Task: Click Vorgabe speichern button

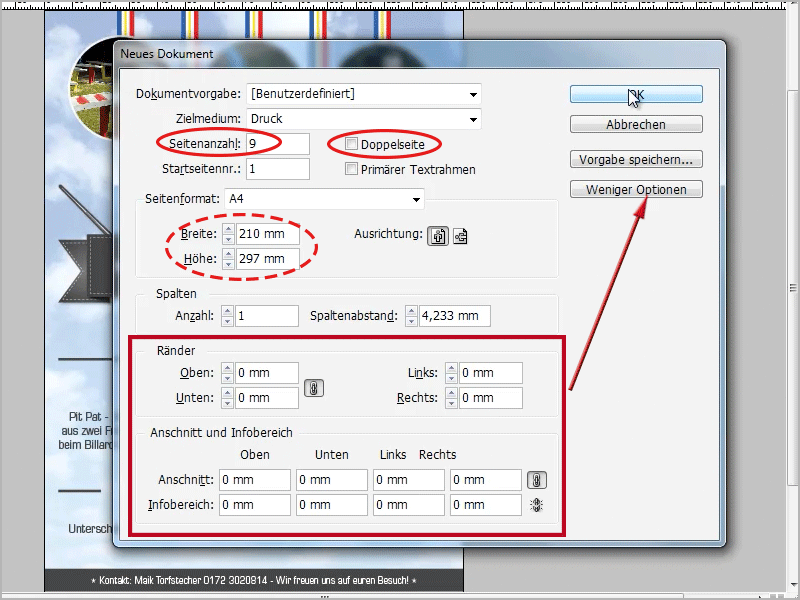Action: (x=636, y=160)
